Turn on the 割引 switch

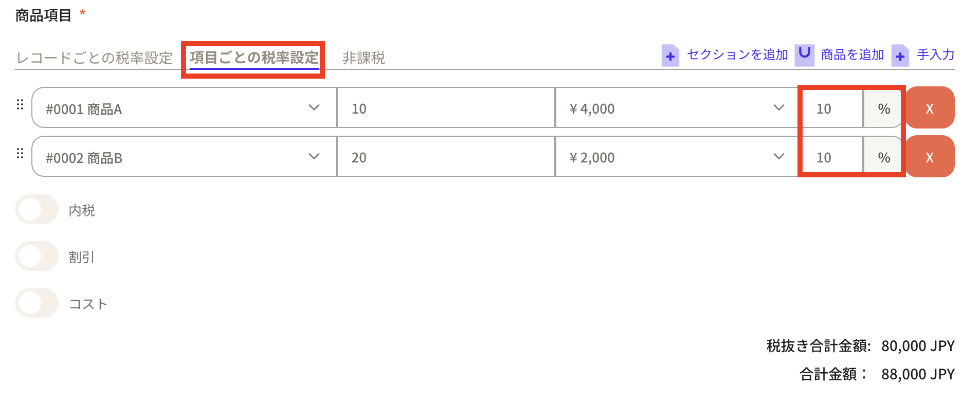[37, 256]
